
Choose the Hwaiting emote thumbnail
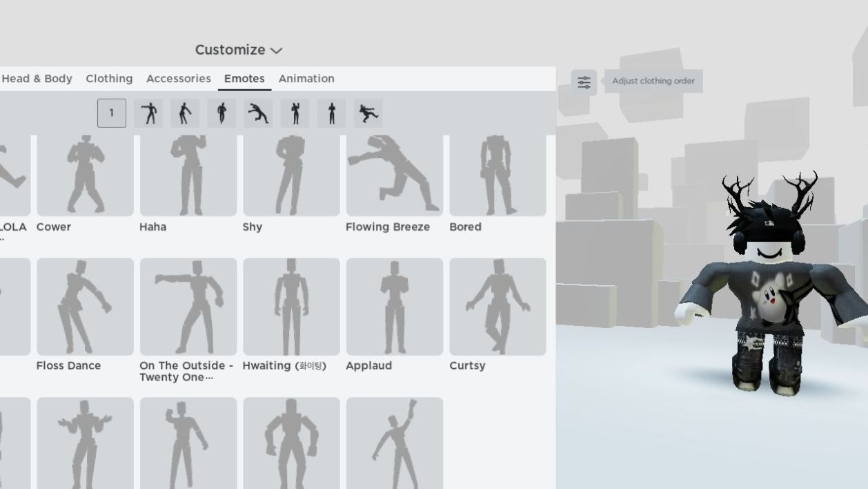click(x=291, y=307)
